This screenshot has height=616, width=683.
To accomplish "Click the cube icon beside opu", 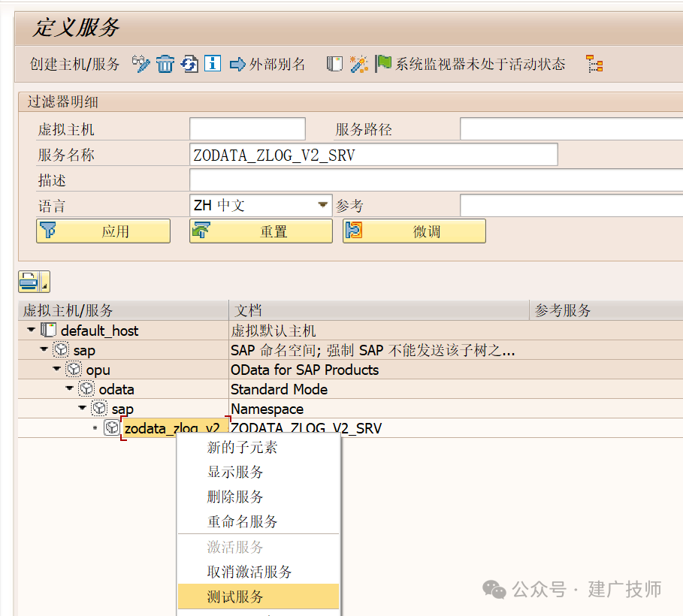I will click(x=74, y=369).
